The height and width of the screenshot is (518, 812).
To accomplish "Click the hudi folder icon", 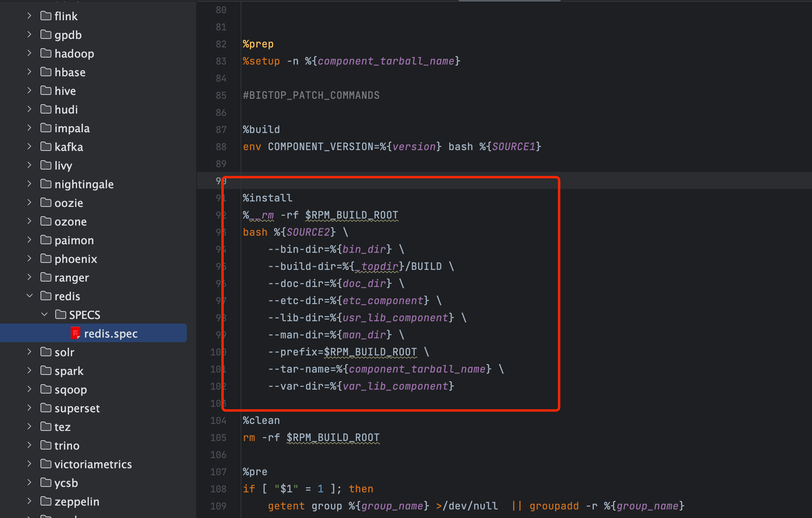I will point(46,109).
